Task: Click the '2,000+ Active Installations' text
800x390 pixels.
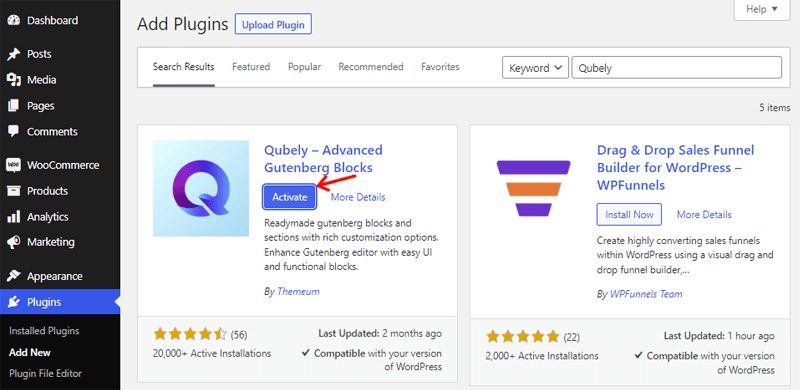Action: tap(542, 356)
